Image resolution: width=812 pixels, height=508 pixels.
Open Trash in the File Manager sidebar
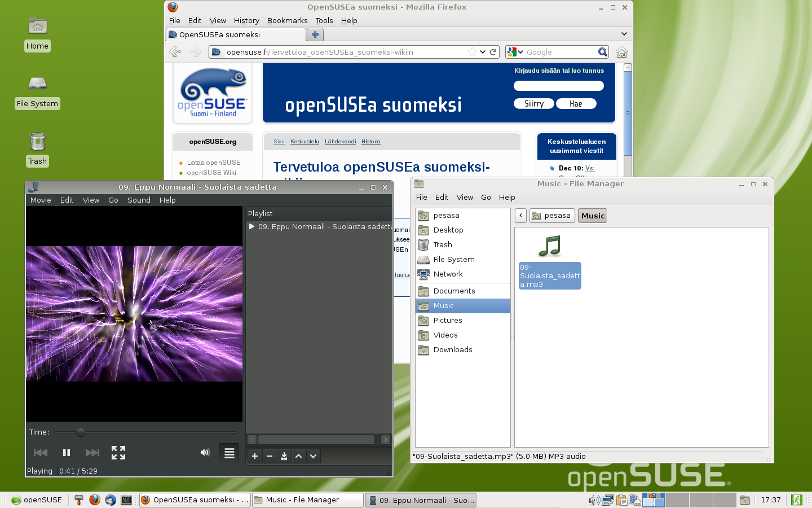click(x=463, y=244)
